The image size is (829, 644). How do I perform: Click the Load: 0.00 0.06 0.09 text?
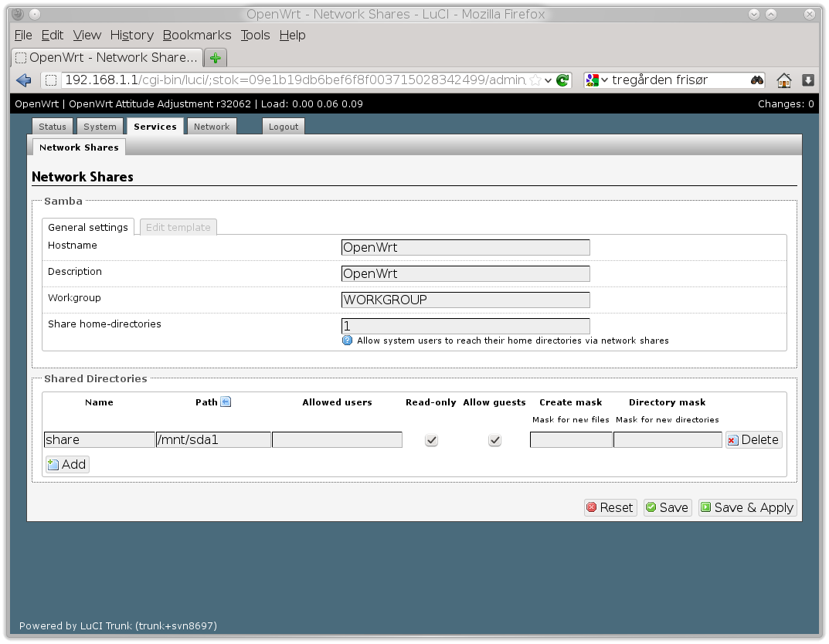click(x=312, y=104)
